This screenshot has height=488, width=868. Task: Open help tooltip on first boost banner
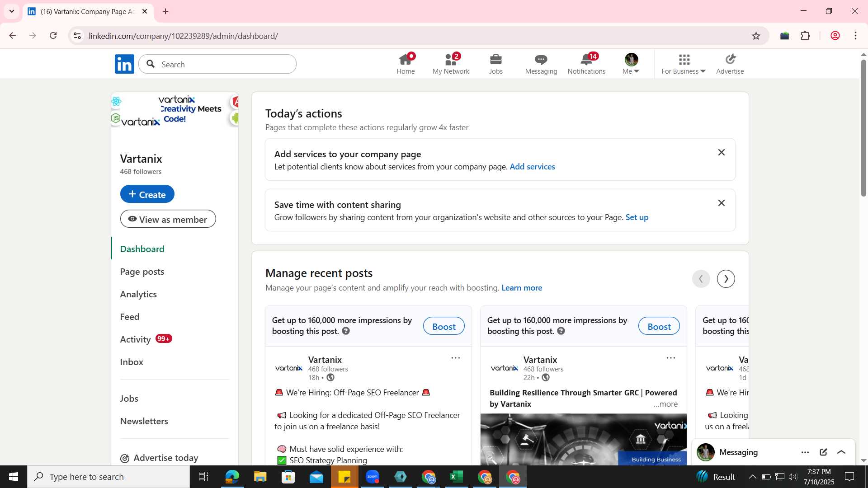tap(346, 331)
